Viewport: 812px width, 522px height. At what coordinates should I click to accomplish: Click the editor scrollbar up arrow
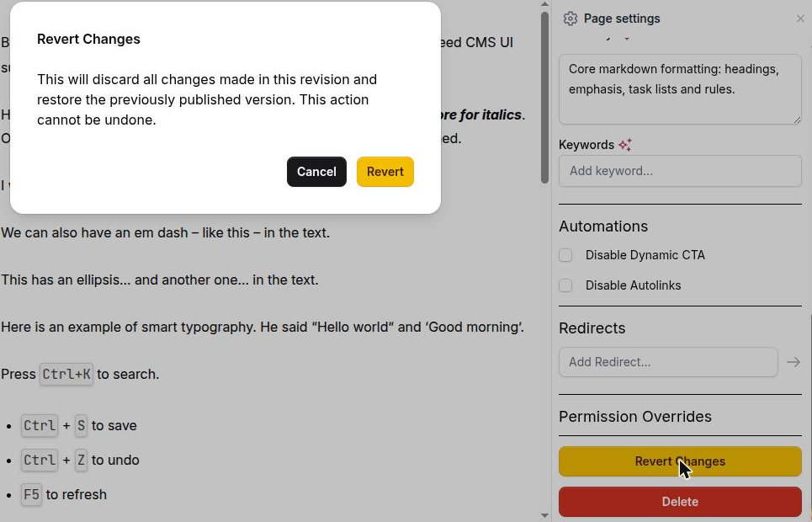[x=544, y=4]
